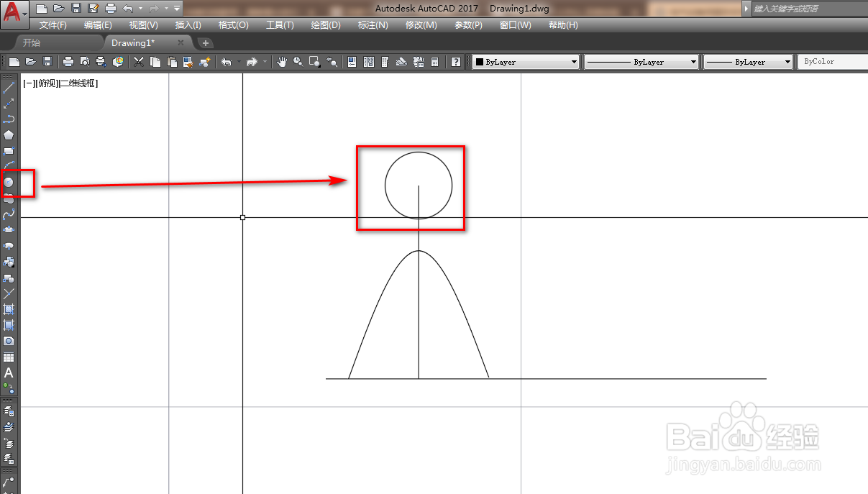The height and width of the screenshot is (494, 868).
Task: Open the QuickCalc calculator icon
Action: [434, 62]
